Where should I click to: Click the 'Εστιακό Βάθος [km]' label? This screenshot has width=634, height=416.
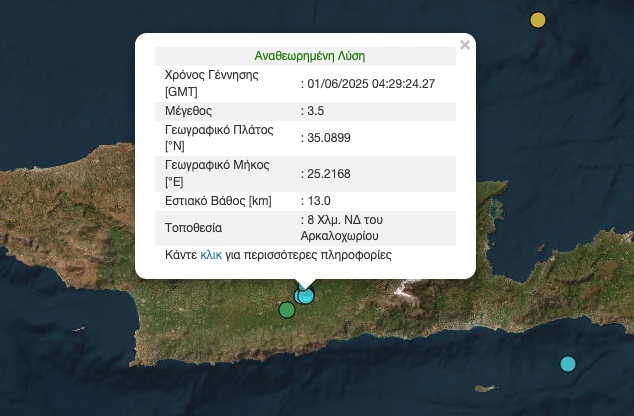tap(218, 201)
